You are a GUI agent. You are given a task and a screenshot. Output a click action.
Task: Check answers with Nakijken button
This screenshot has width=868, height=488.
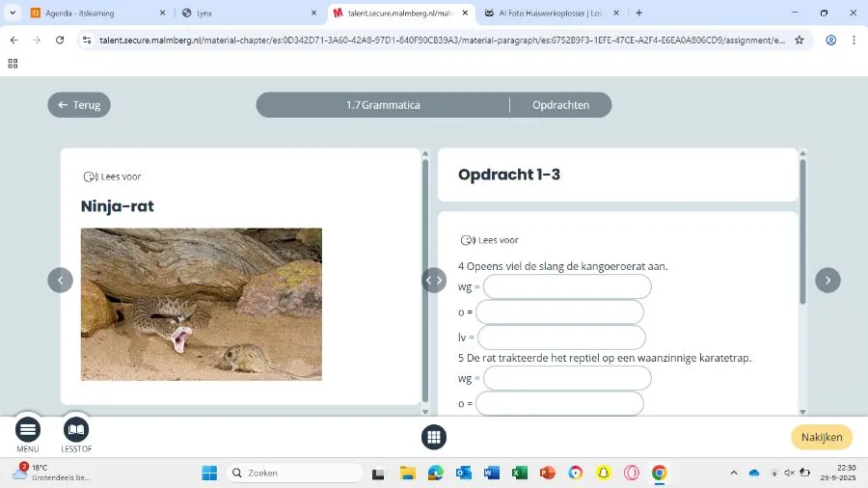822,437
